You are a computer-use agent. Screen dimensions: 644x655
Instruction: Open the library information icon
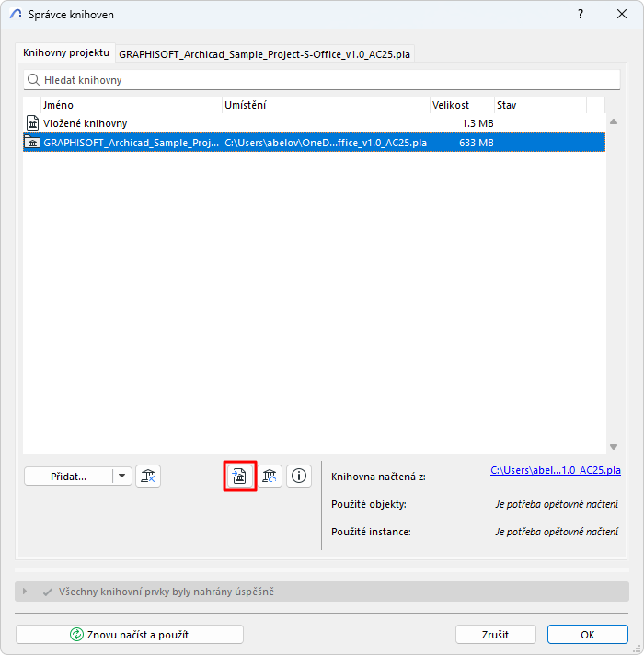click(299, 477)
